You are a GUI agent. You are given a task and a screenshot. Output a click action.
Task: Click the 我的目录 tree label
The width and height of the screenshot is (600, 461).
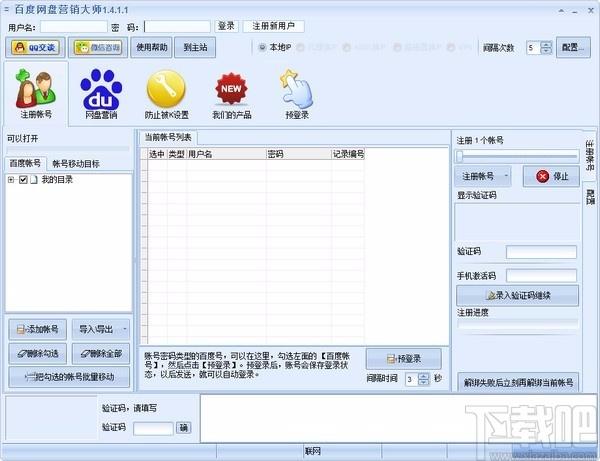click(57, 179)
